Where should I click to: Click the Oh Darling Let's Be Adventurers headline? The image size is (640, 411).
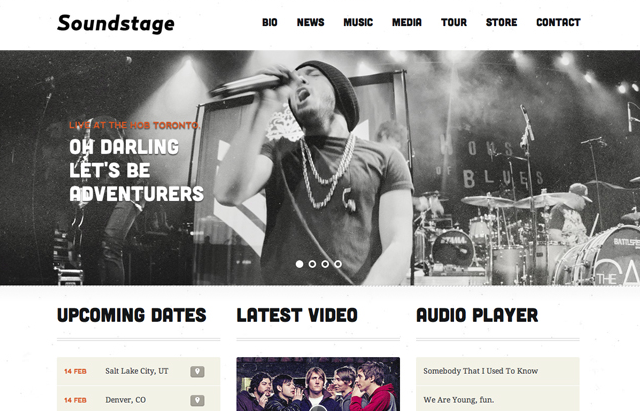click(136, 170)
